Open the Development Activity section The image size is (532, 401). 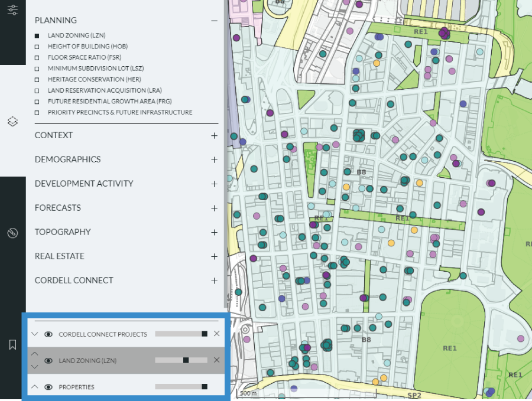(x=214, y=184)
